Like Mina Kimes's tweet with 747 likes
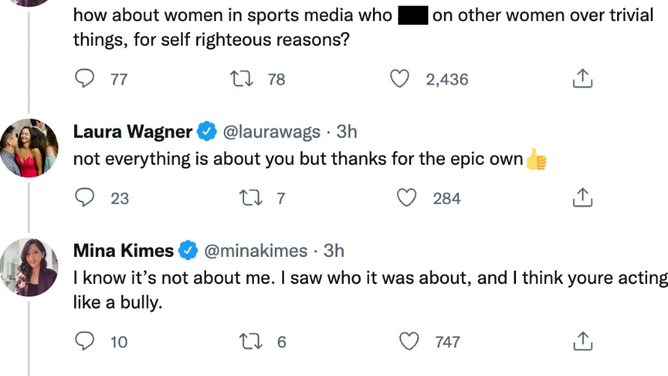The height and width of the screenshot is (376, 668). click(409, 342)
